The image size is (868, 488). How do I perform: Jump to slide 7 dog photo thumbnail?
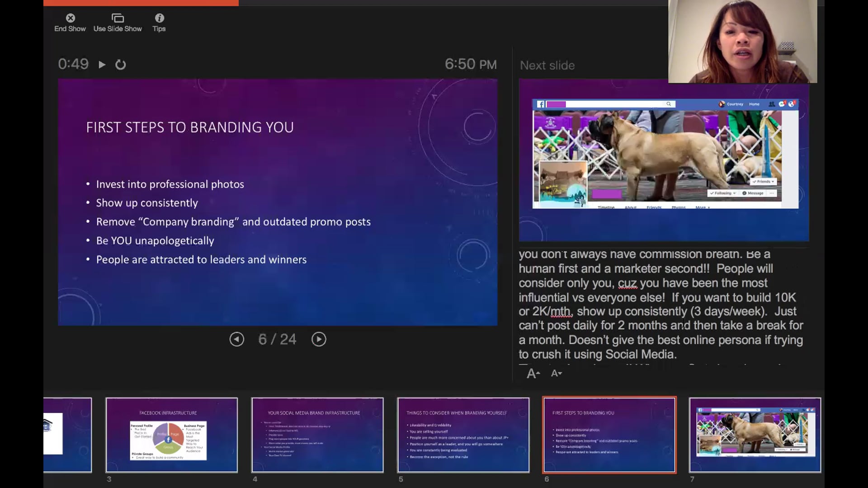pyautogui.click(x=755, y=435)
